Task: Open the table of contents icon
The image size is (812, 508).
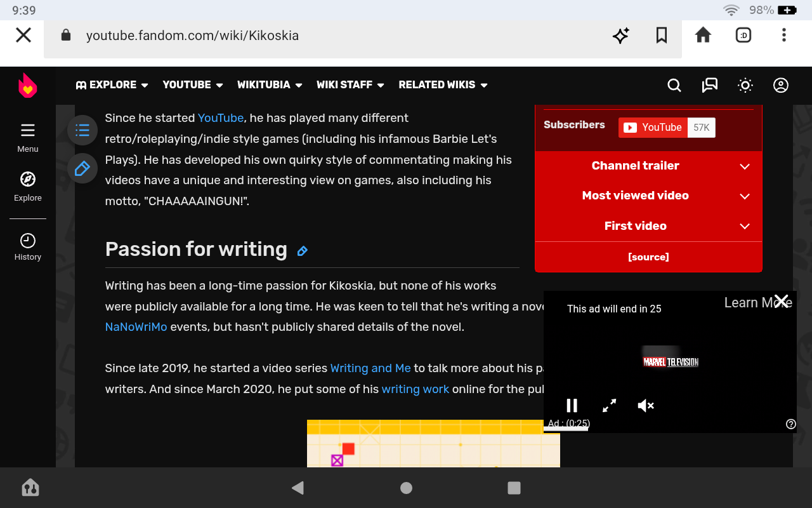Action: click(x=82, y=130)
